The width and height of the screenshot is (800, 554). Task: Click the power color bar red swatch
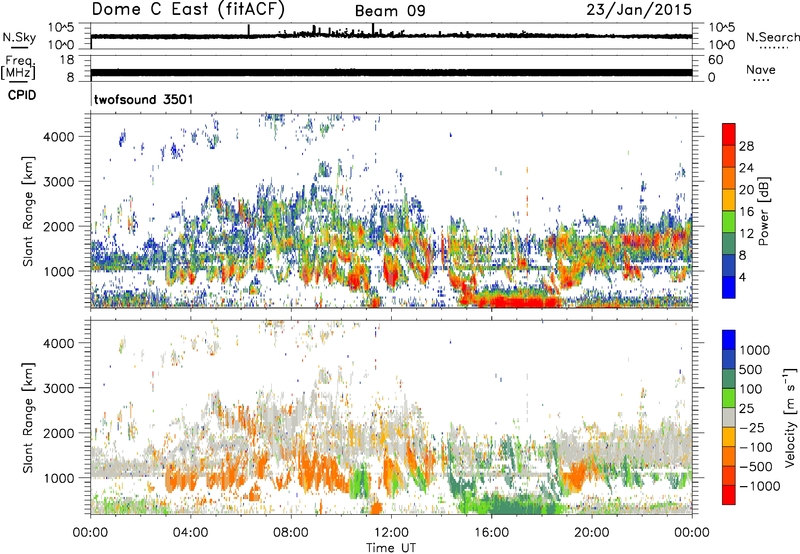(729, 134)
